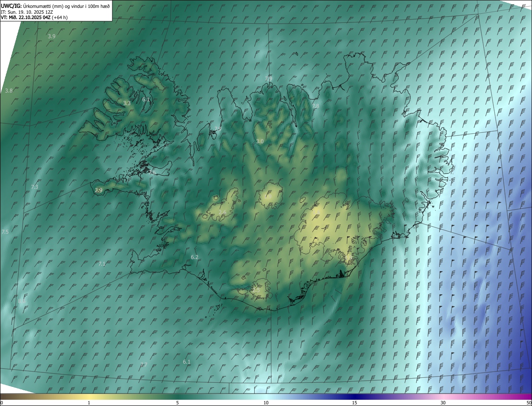Screen dimensions: 532x406
Task: Click the 3.8 value label on the map
Action: click(x=9, y=90)
